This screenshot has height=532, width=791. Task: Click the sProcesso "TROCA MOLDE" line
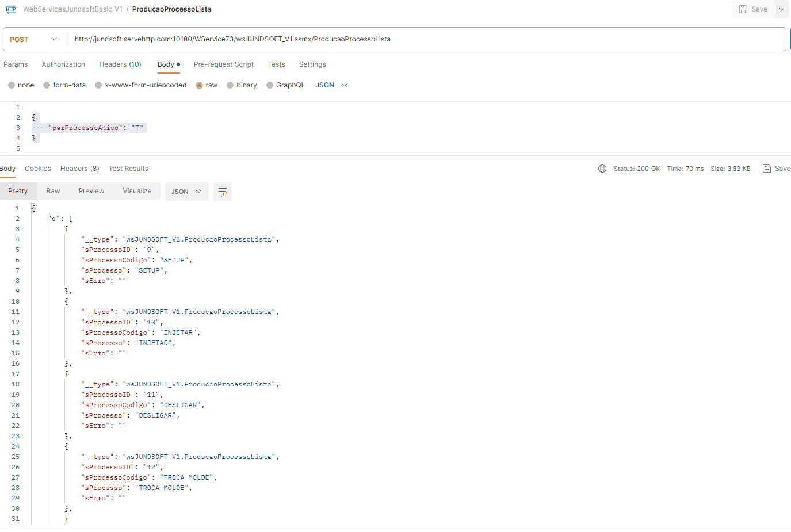[x=137, y=488]
